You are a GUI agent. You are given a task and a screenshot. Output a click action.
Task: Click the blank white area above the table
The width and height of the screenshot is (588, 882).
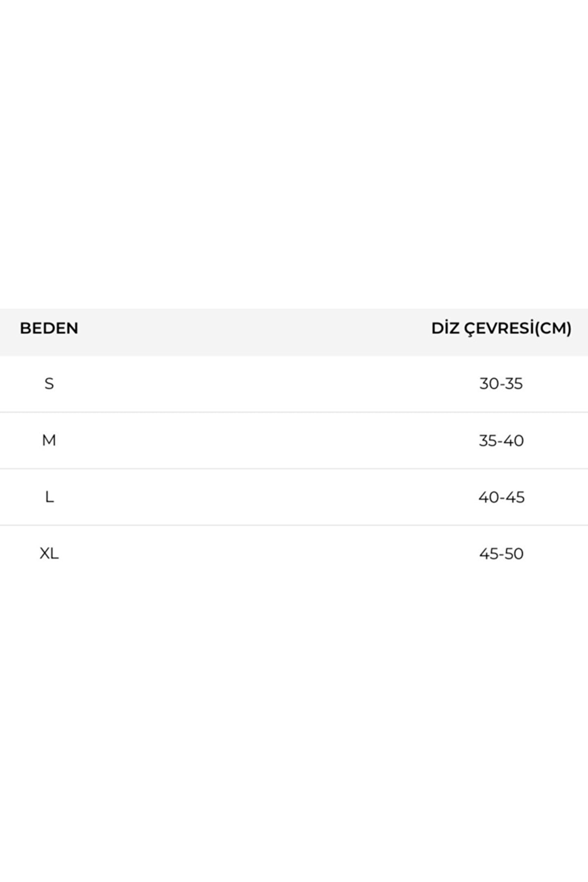pyautogui.click(x=294, y=155)
